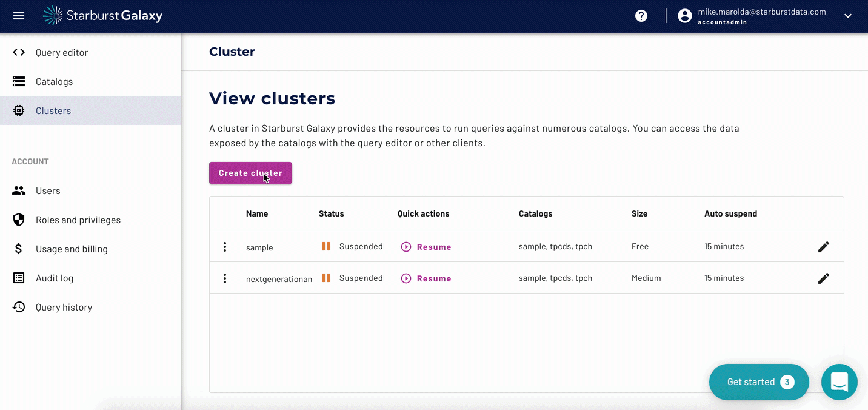Open Query history page

90,307
